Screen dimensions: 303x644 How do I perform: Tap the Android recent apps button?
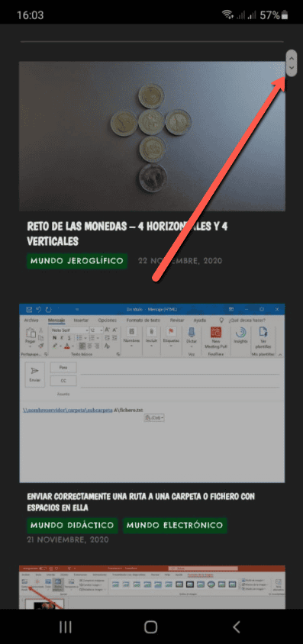pos(66,626)
